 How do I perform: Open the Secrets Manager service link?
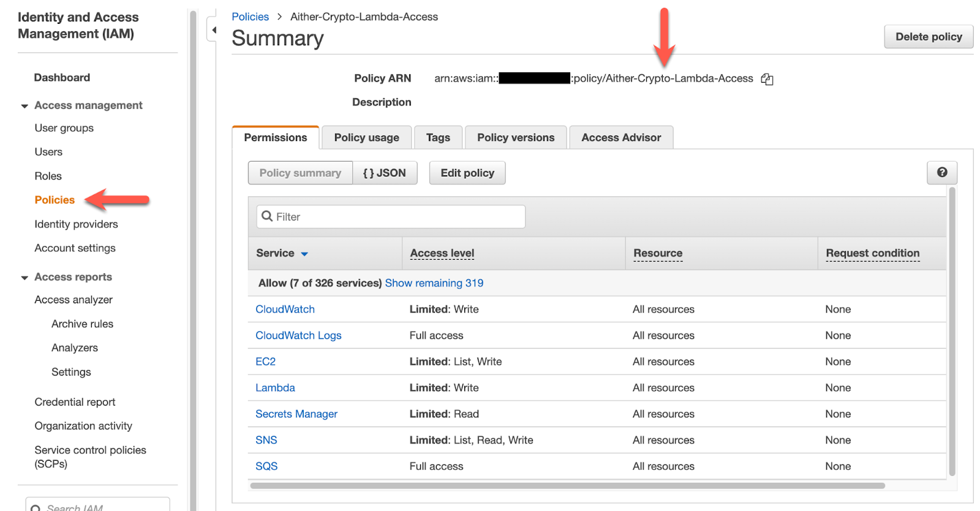(x=296, y=414)
